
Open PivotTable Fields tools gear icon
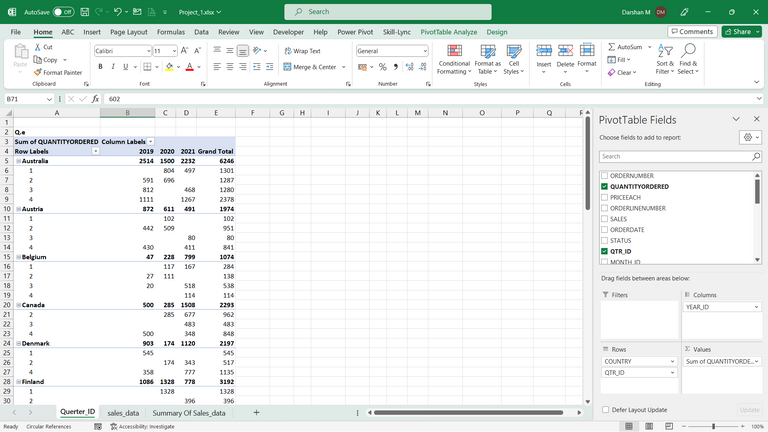[x=747, y=138]
